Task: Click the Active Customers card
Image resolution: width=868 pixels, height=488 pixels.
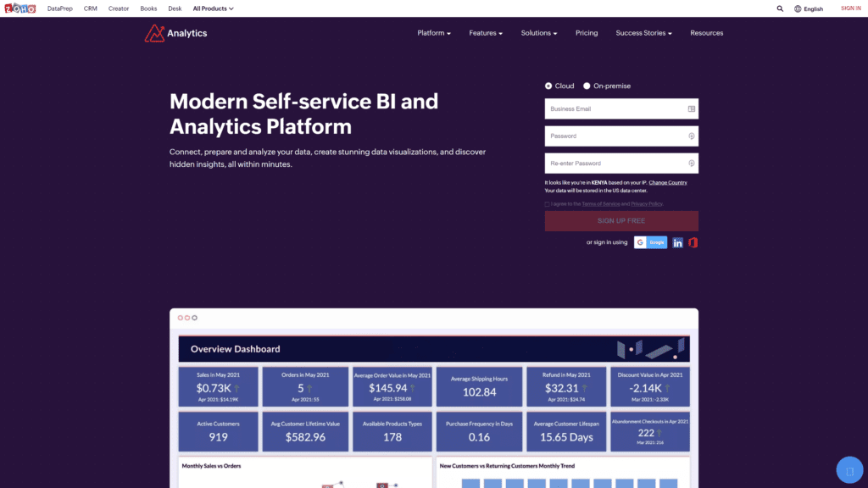Action: point(218,431)
